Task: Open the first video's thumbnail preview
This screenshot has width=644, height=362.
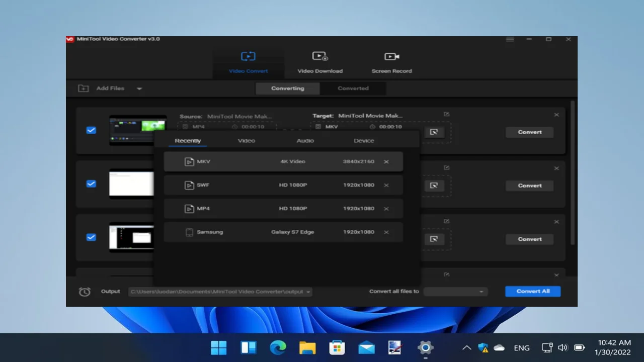Action: pos(138,130)
